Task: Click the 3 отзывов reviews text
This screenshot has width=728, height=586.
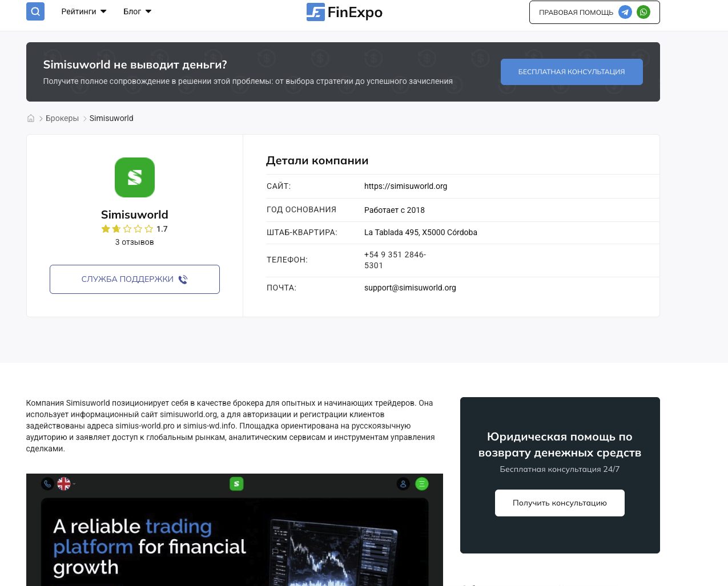Action: (x=134, y=242)
